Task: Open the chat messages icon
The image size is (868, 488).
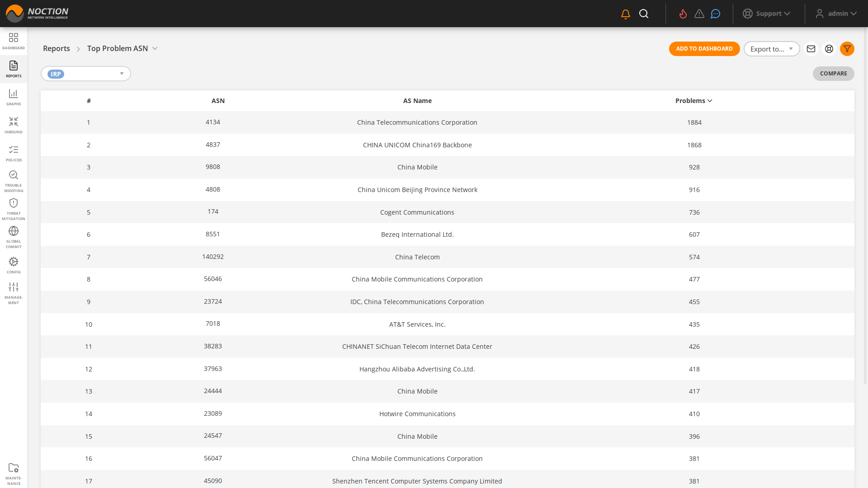Action: point(715,14)
